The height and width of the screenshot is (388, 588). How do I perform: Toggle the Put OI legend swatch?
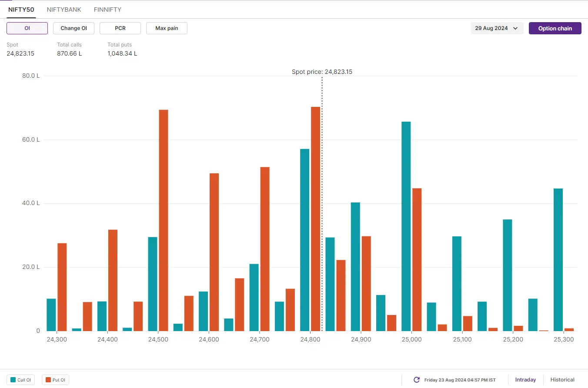48,380
